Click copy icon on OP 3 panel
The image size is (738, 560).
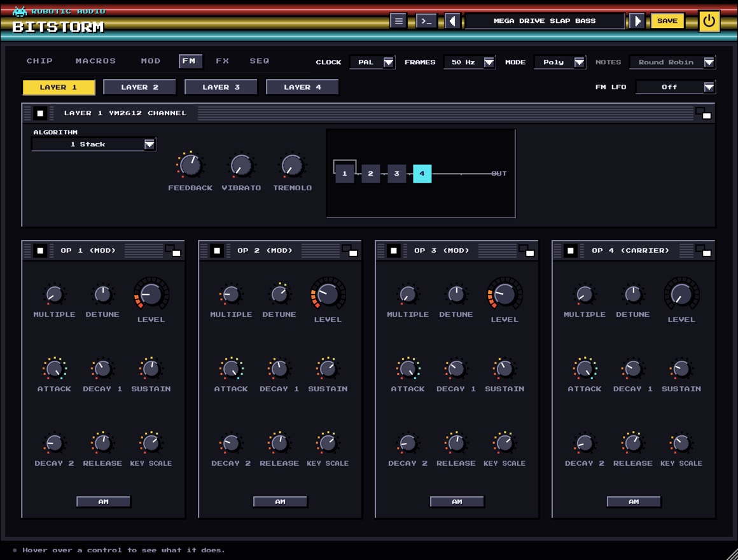point(527,250)
